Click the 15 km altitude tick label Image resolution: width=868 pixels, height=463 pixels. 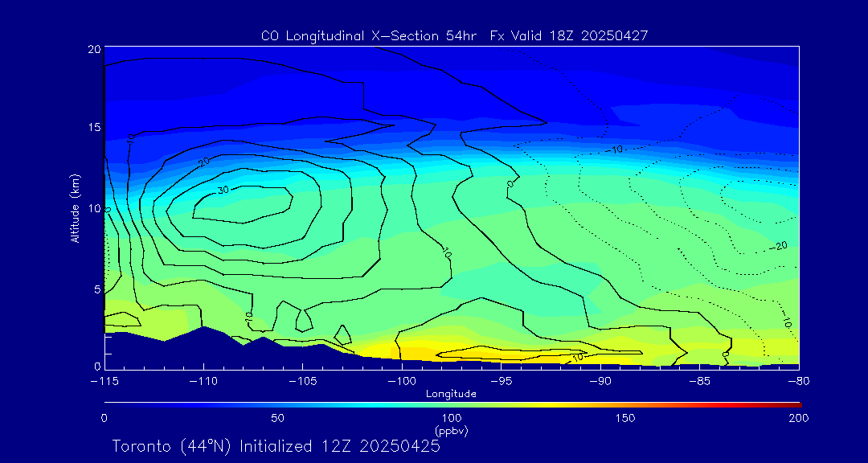coord(94,127)
